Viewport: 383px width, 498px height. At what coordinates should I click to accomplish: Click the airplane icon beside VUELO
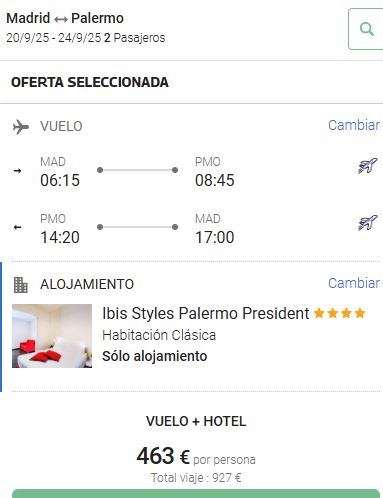point(21,127)
